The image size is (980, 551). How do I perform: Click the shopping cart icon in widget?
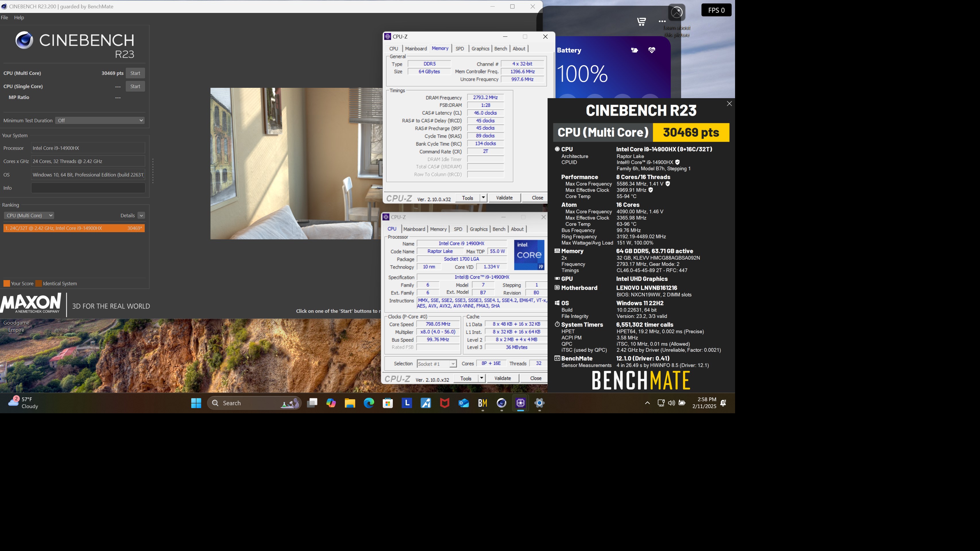pyautogui.click(x=641, y=22)
